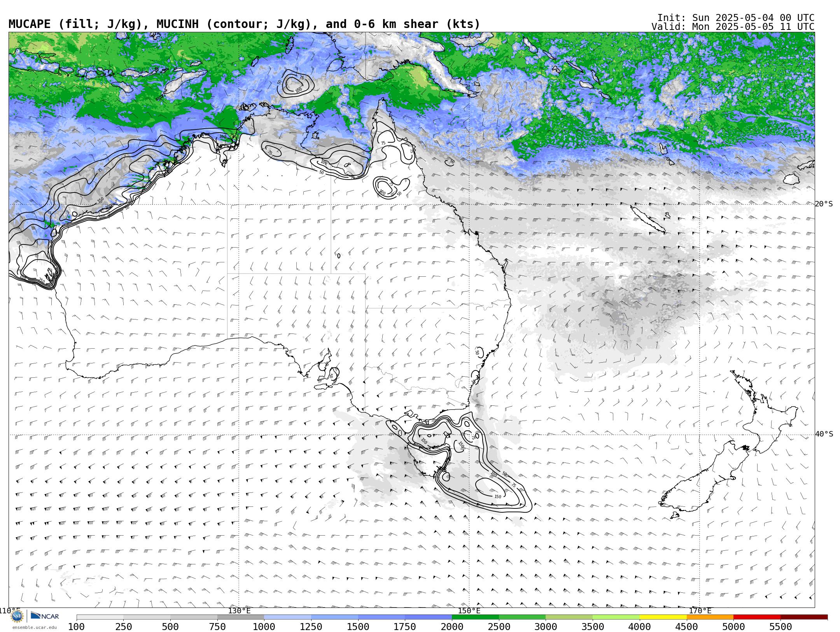Click the colorbar label 4500
840x632 pixels.
pyautogui.click(x=687, y=627)
